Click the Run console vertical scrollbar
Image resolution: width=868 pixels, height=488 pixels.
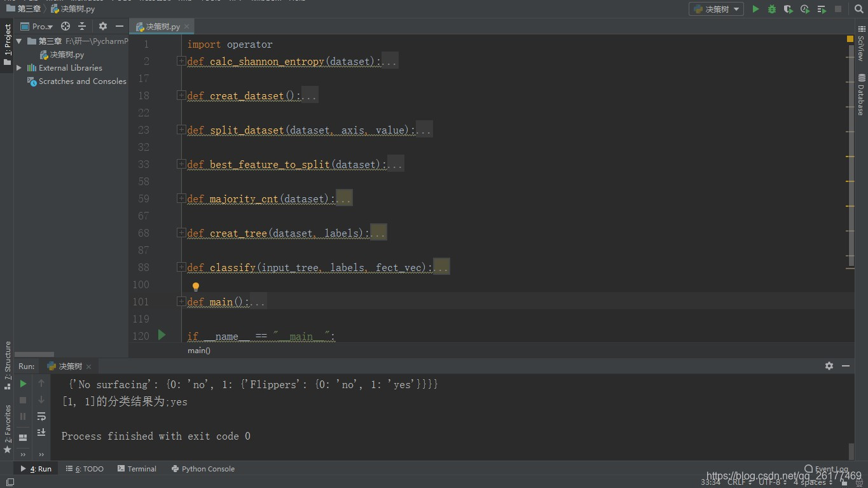[x=851, y=450]
